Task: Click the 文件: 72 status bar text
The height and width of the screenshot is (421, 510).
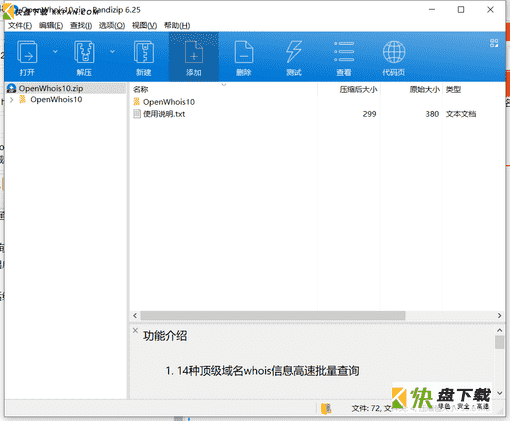Action: click(366, 408)
